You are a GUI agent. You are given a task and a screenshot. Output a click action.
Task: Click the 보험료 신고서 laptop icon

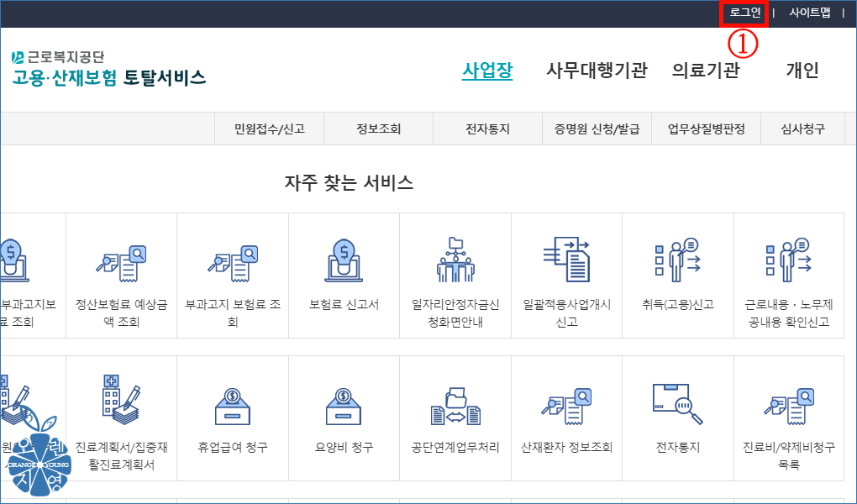(344, 260)
